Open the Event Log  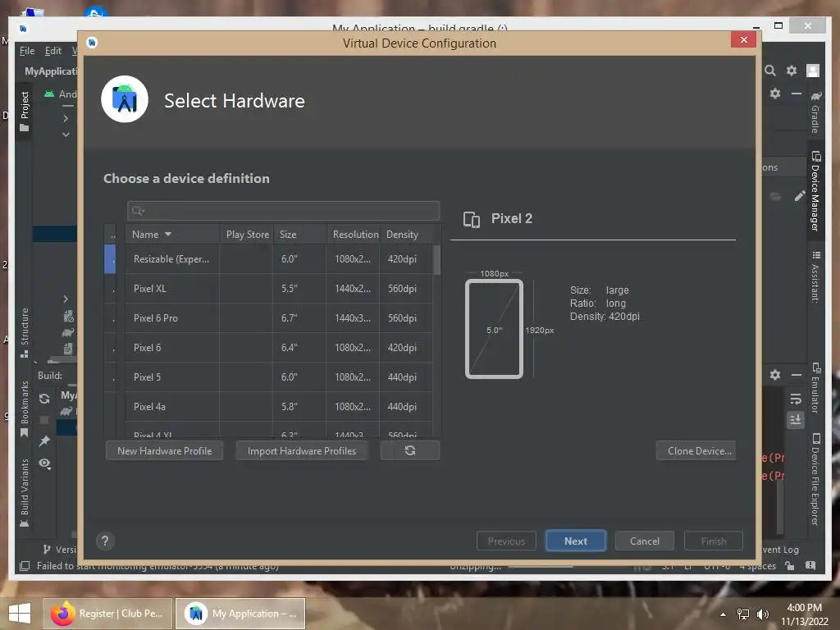click(781, 549)
